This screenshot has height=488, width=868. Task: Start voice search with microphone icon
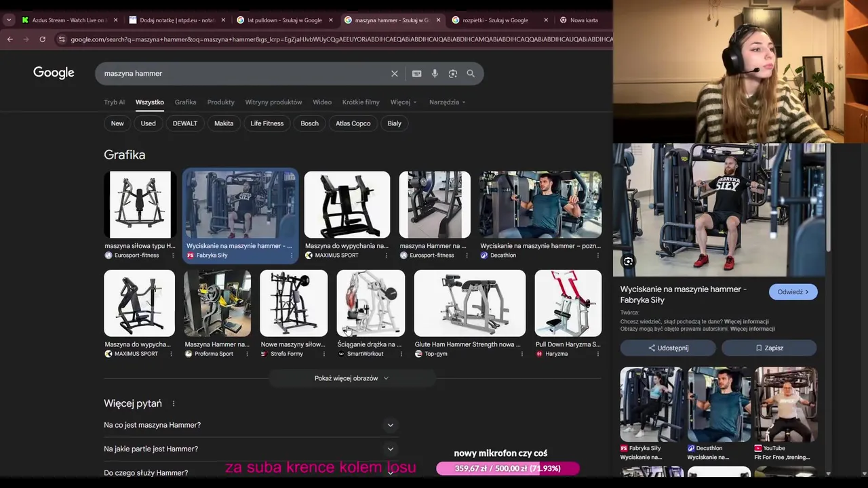tap(435, 73)
